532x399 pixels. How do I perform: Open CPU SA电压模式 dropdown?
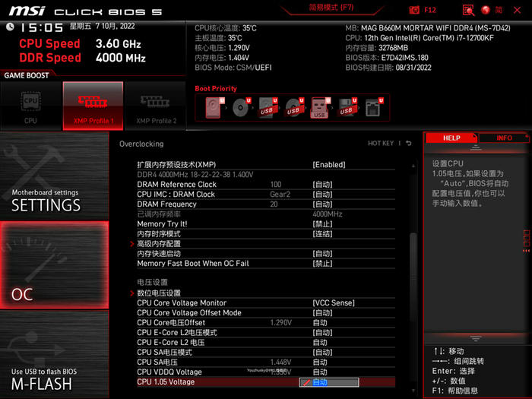[322, 353]
